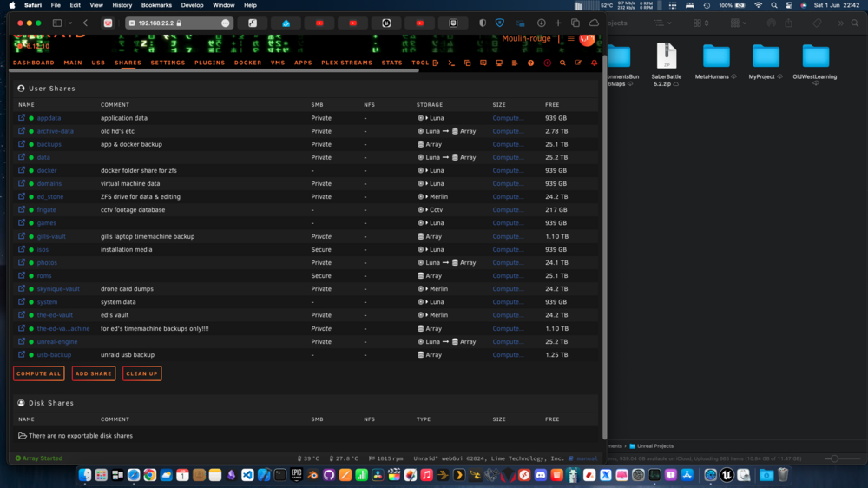Open the Unraid system log icon
This screenshot has width=868, height=488.
[x=515, y=63]
